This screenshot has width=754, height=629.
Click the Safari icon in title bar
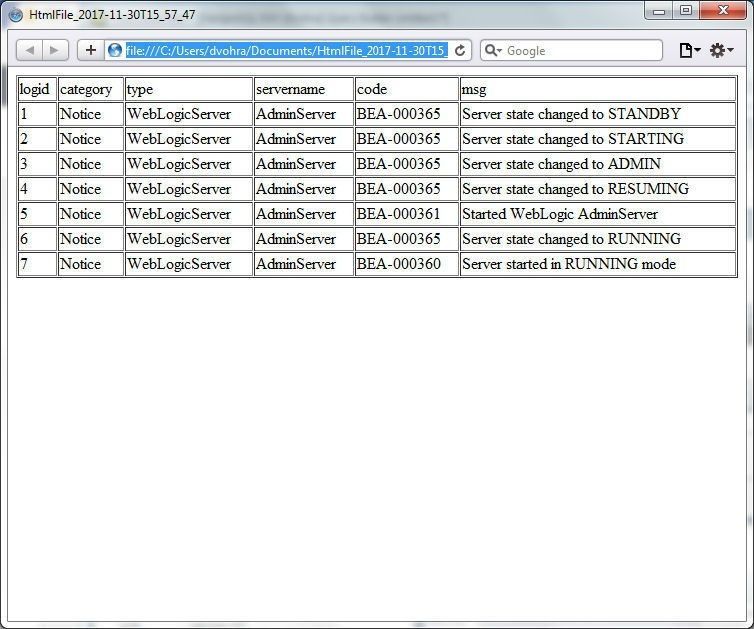point(16,15)
